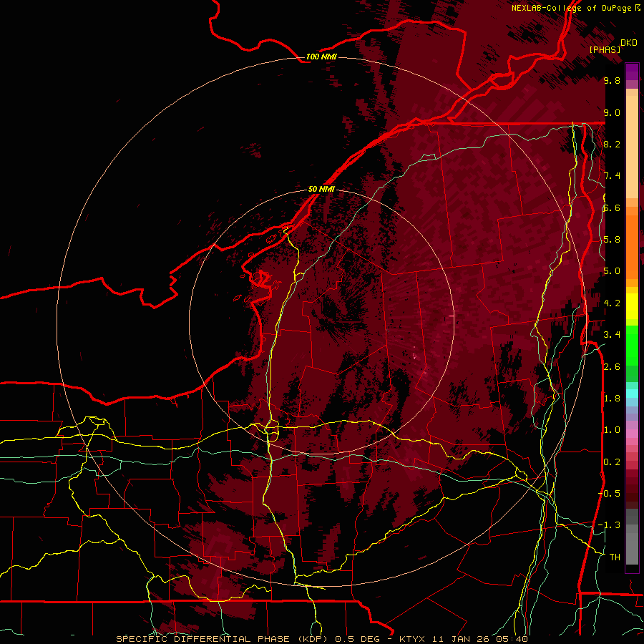The height and width of the screenshot is (644, 644).
Task: Click the NEXLAB-College of DuPage label
Action: [571, 8]
